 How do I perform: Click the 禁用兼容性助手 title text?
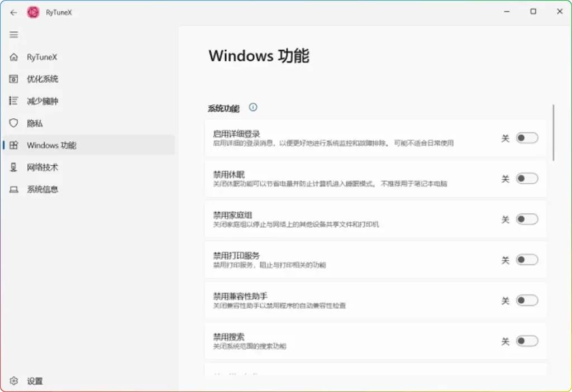(240, 296)
